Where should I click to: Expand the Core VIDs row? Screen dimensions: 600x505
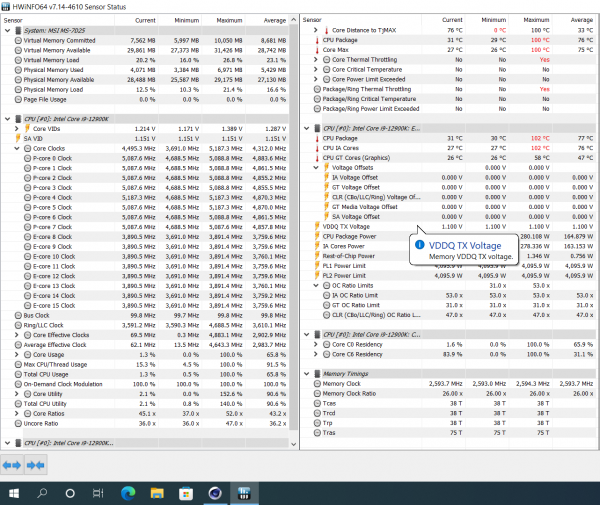(16, 129)
